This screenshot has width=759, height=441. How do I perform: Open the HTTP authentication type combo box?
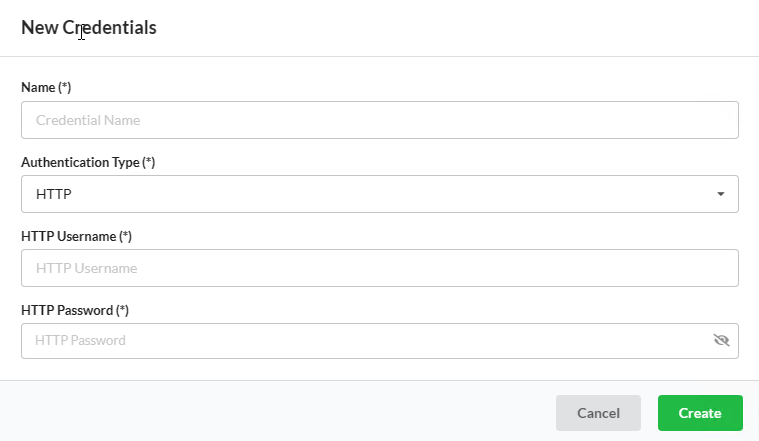(380, 194)
